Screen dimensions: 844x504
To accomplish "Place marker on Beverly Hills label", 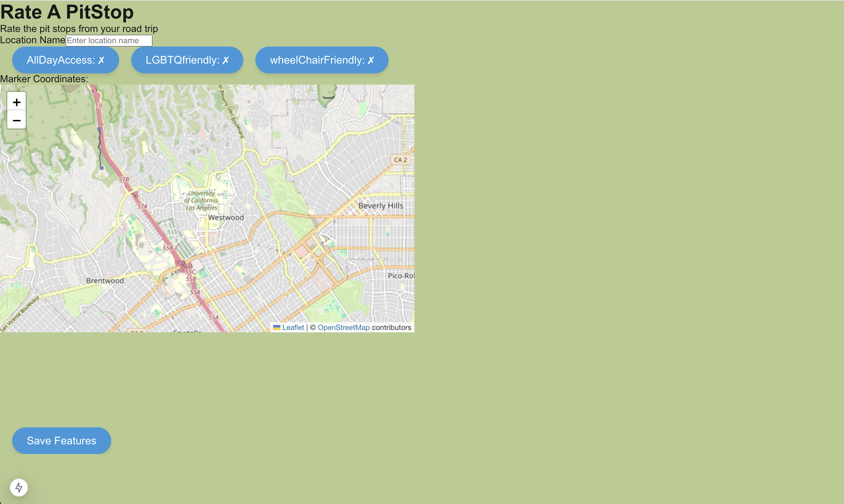I will coord(381,206).
